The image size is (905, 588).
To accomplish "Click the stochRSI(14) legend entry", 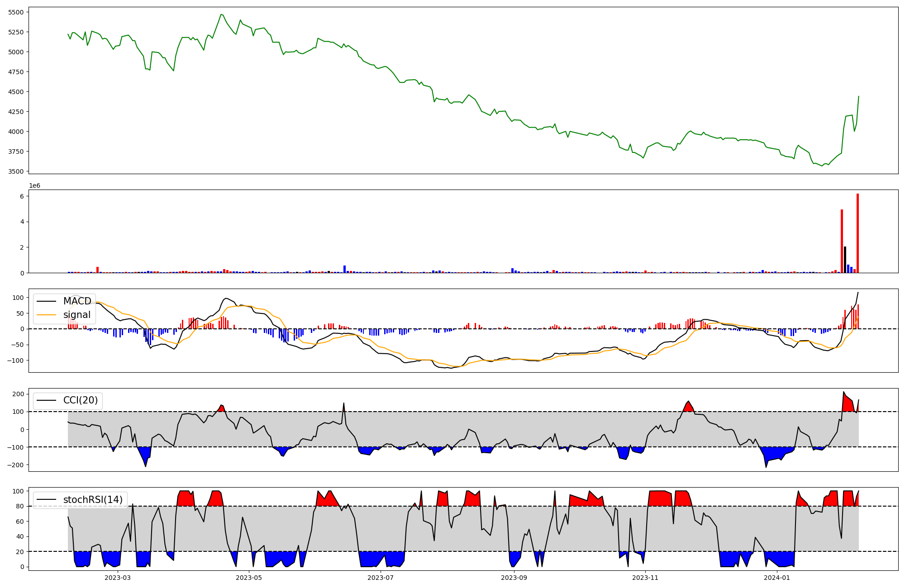I will pos(93,500).
